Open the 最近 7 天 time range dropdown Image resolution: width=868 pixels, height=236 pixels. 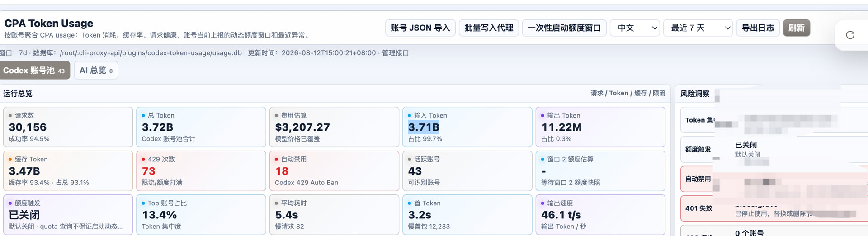tap(698, 28)
